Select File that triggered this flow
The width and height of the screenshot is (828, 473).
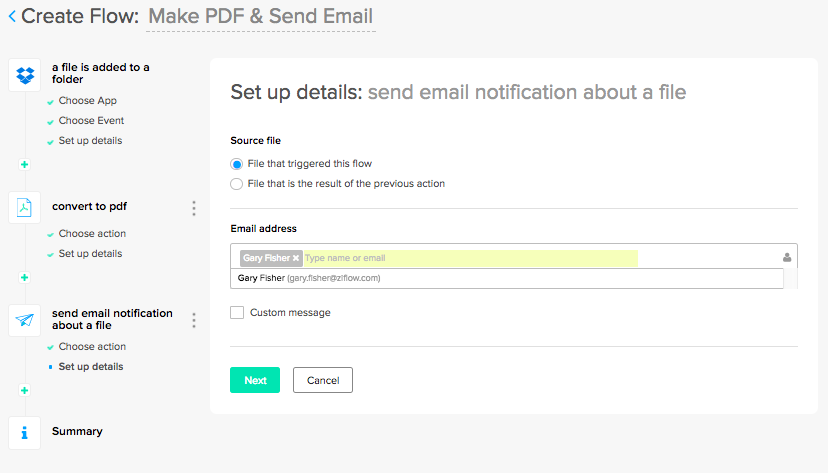click(237, 163)
